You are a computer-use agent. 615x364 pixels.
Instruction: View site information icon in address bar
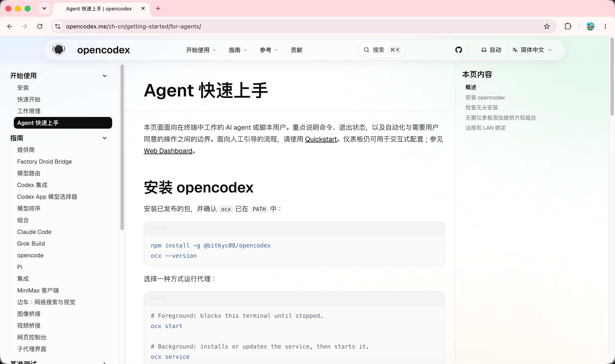(58, 26)
